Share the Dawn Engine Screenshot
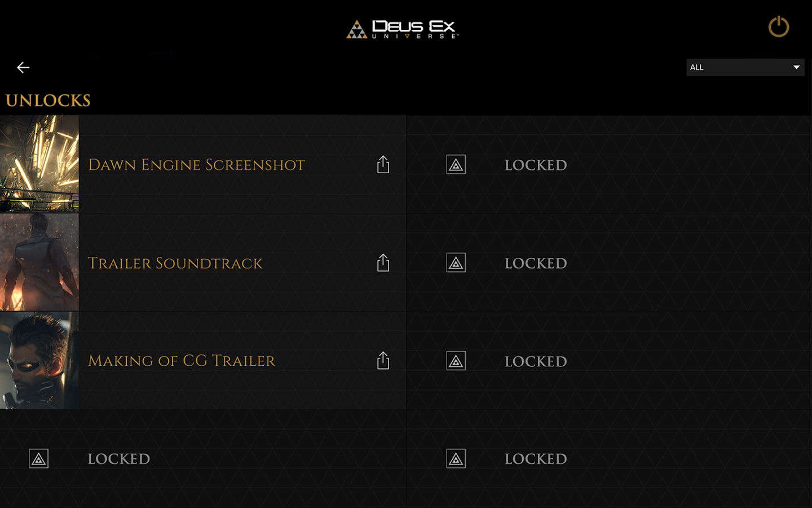The height and width of the screenshot is (508, 812). 383,164
